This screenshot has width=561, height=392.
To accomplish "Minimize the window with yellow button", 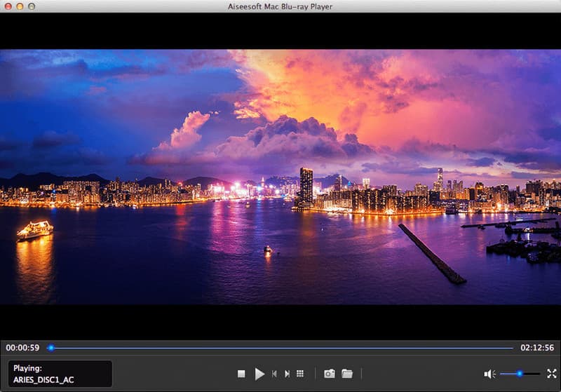I will pos(20,6).
